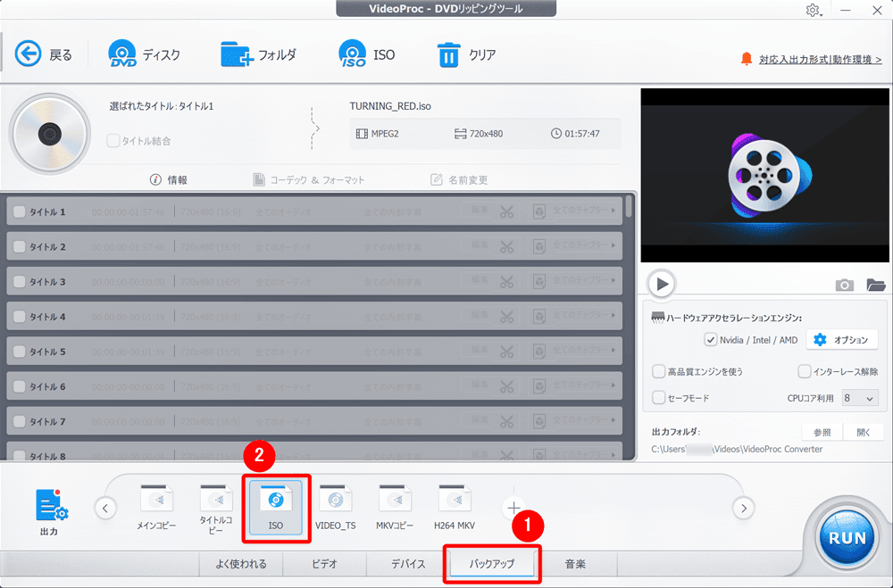The height and width of the screenshot is (588, 893).
Task: Open supported formats and environment link
Action: (820, 60)
